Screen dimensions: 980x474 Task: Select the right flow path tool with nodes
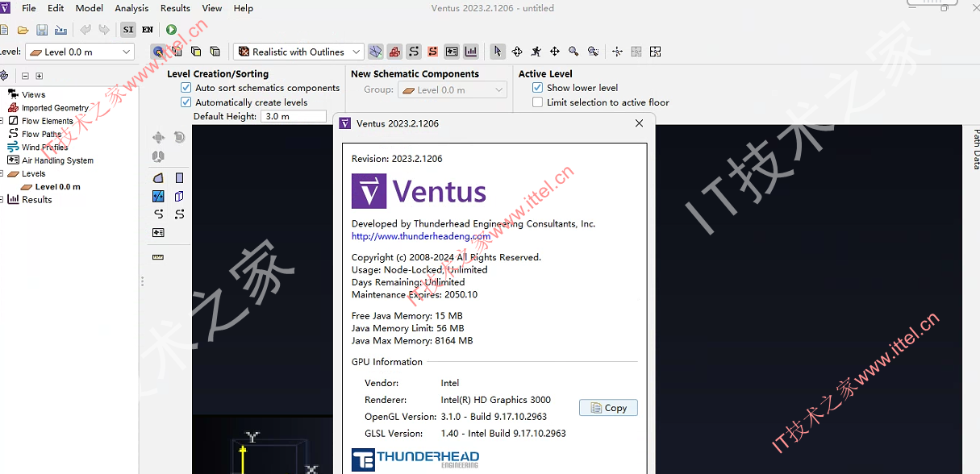click(179, 214)
